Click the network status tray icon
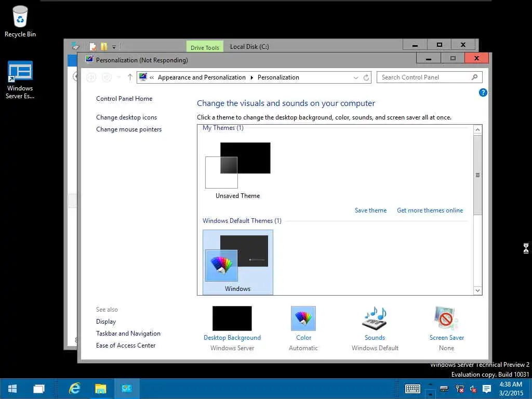The width and height of the screenshot is (532, 399). (x=460, y=389)
